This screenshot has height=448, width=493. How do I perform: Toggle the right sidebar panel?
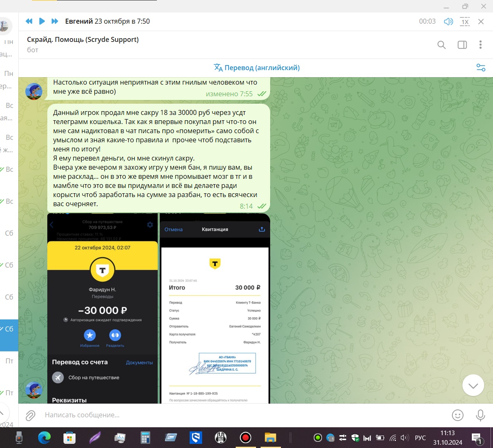462,45
